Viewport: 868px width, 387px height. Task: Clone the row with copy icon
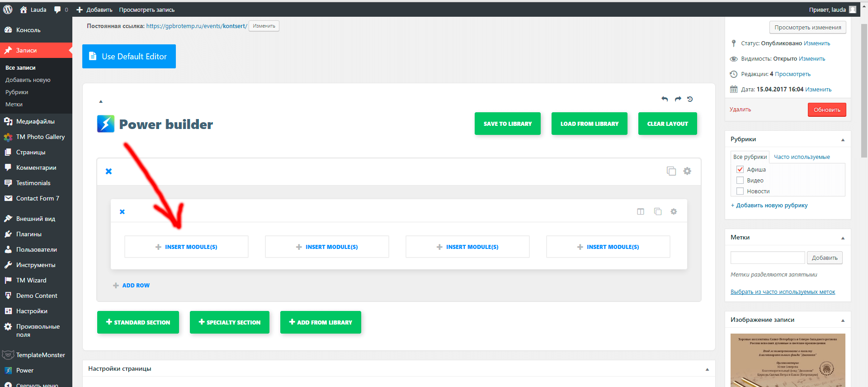[x=658, y=212]
